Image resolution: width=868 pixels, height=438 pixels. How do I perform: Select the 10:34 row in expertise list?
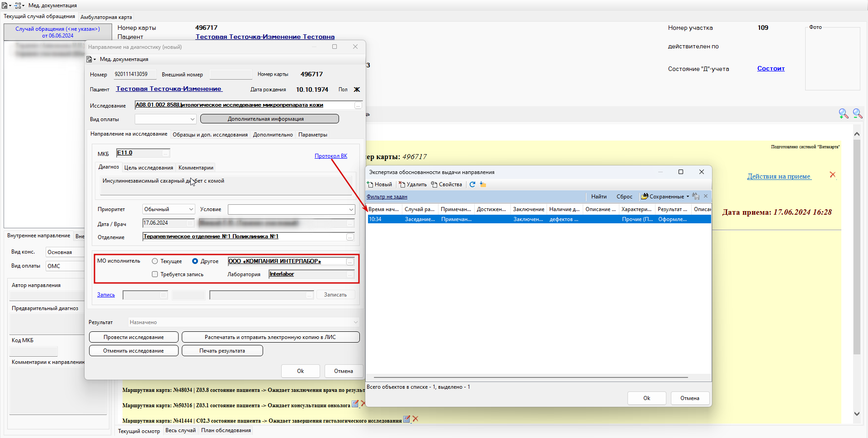pos(539,219)
